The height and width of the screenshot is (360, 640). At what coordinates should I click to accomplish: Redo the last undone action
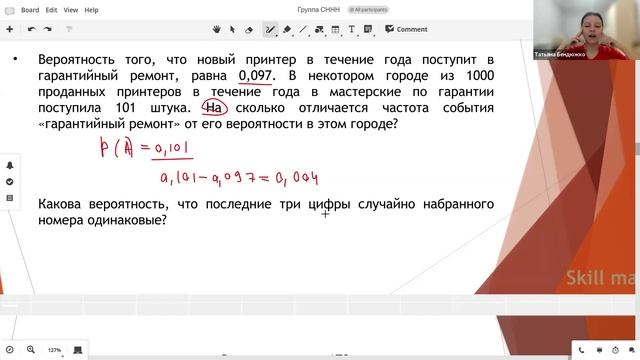point(48,29)
